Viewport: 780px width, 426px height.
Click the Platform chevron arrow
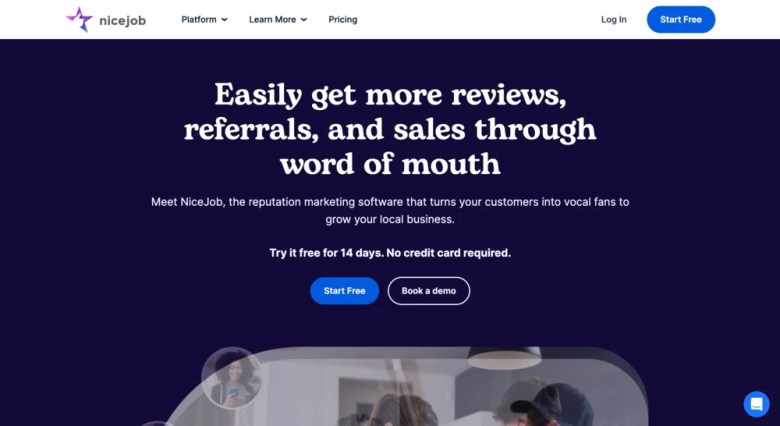(x=224, y=20)
